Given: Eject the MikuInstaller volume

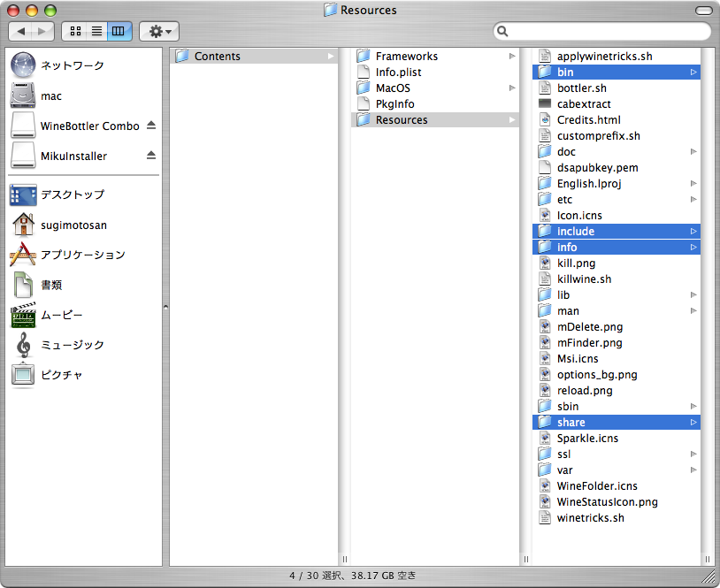Looking at the screenshot, I should coord(151,156).
